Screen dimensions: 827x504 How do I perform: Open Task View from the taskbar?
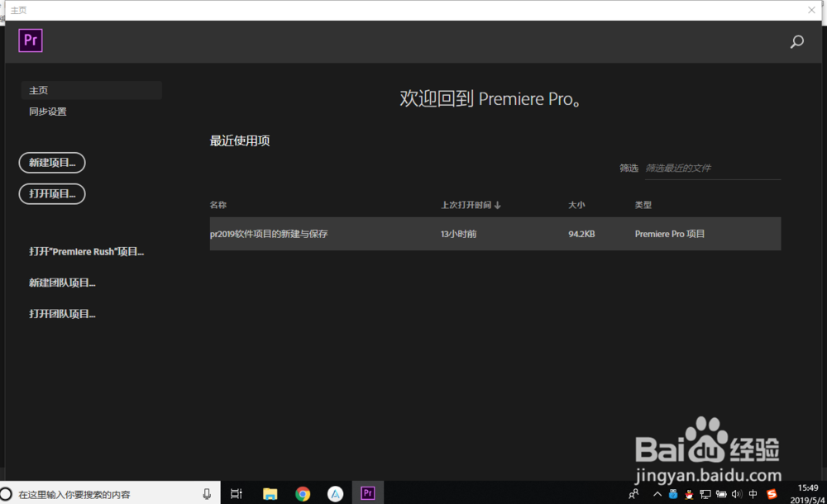237,494
